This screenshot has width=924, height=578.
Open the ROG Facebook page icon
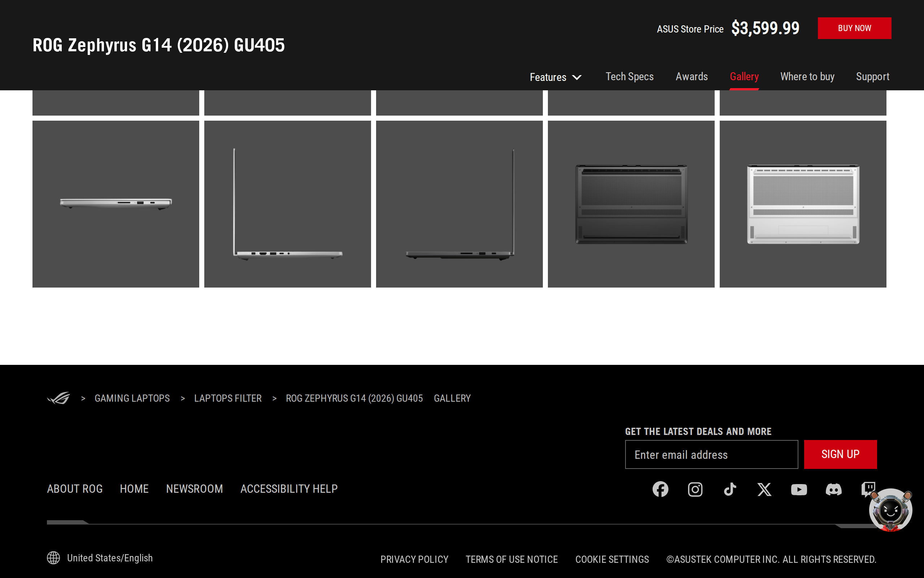tap(660, 489)
